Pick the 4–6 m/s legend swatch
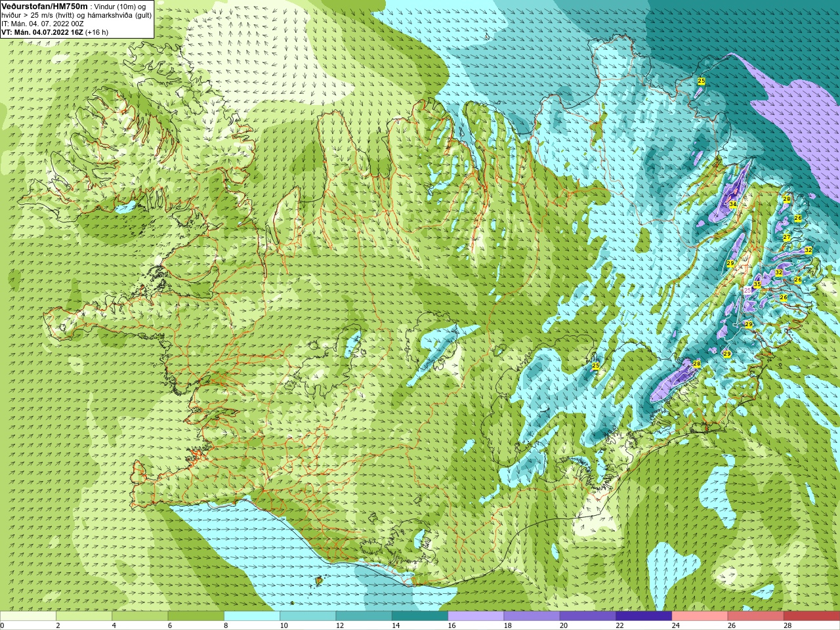This screenshot has width=840, height=630. coord(140,616)
